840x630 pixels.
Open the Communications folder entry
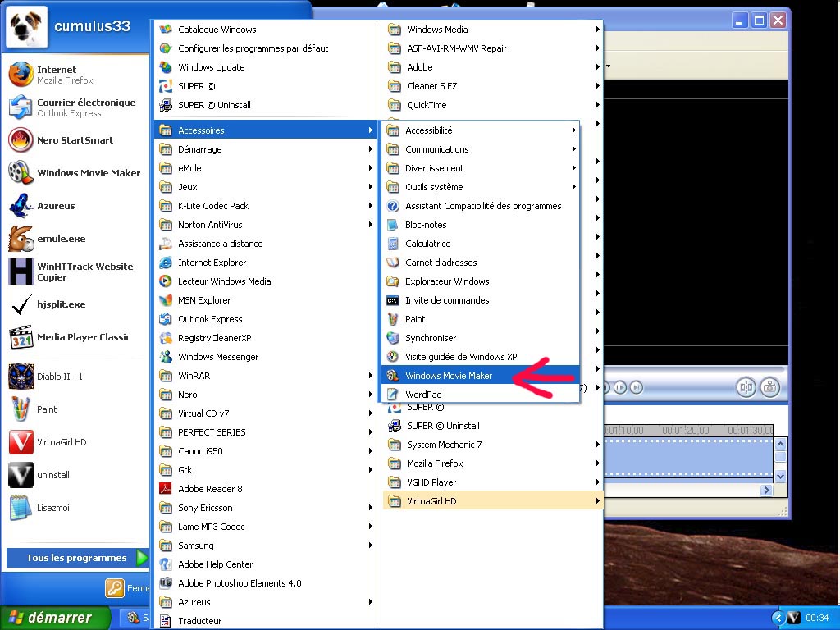coord(481,149)
